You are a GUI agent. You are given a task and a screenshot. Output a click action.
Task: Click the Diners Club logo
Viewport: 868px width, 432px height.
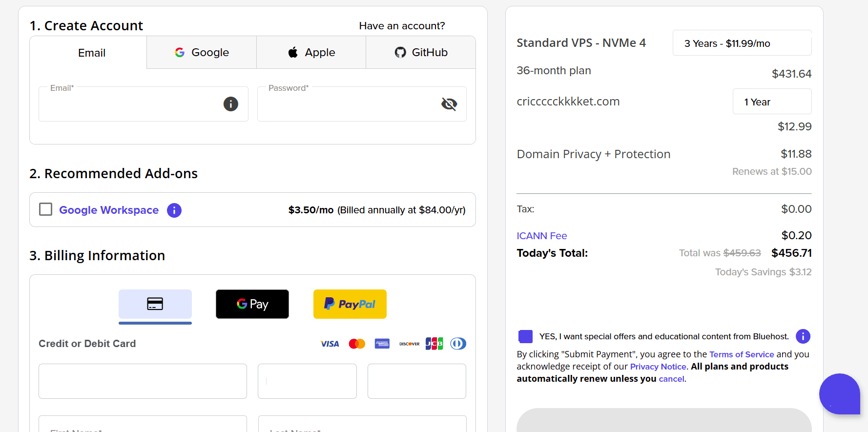click(458, 344)
